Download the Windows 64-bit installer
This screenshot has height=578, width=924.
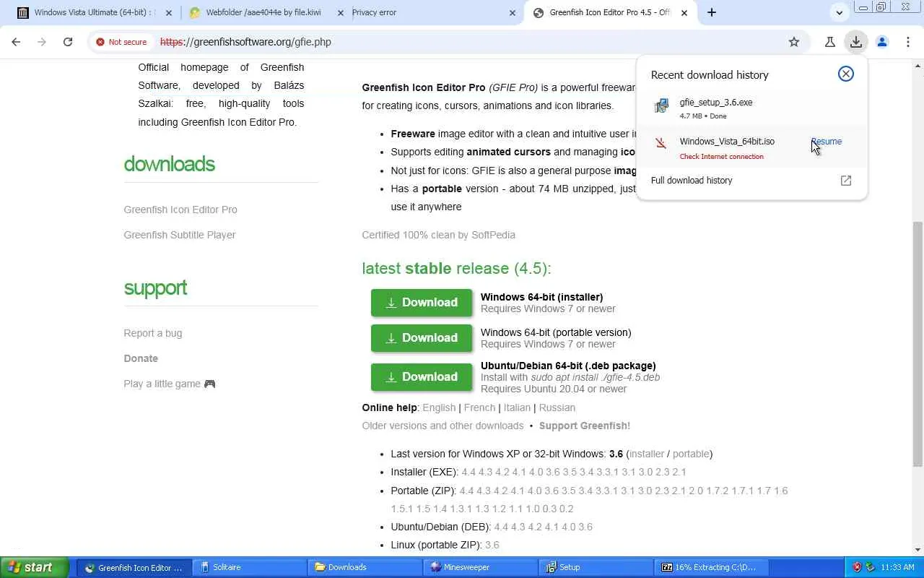pyautogui.click(x=422, y=303)
